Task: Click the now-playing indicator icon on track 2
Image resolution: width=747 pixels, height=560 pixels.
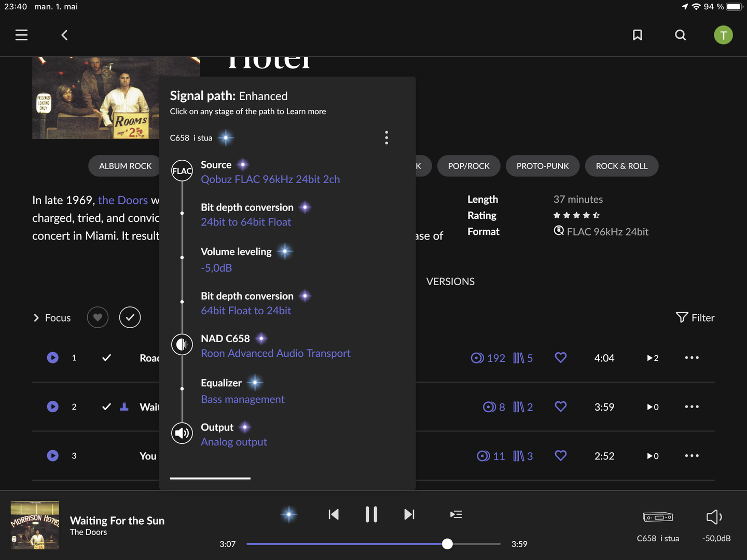Action: 124,407
